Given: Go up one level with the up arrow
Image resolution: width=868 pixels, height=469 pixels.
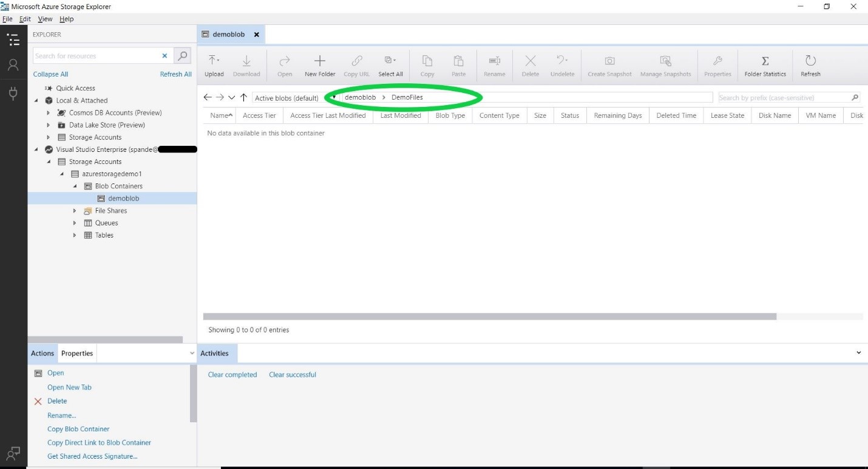Looking at the screenshot, I should click(243, 97).
